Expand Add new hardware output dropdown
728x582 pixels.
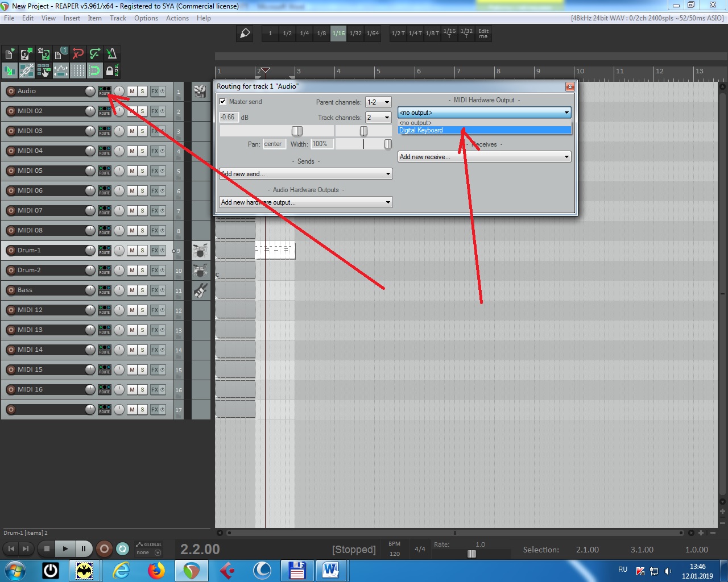[305, 202]
